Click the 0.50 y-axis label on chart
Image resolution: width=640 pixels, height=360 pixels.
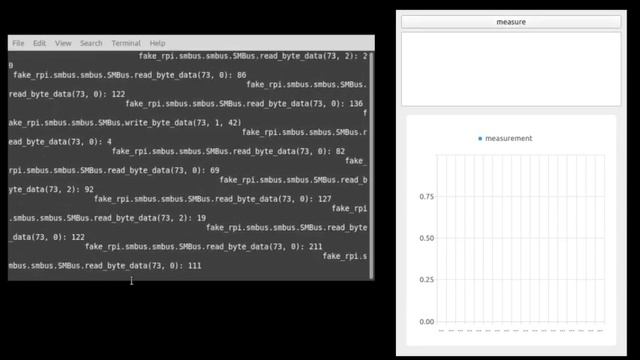coord(427,238)
